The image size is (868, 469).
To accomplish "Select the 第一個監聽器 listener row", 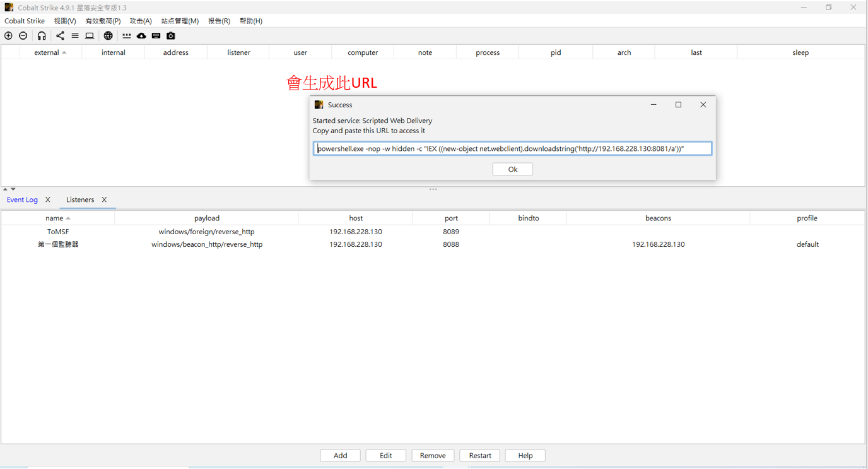I will coord(433,244).
